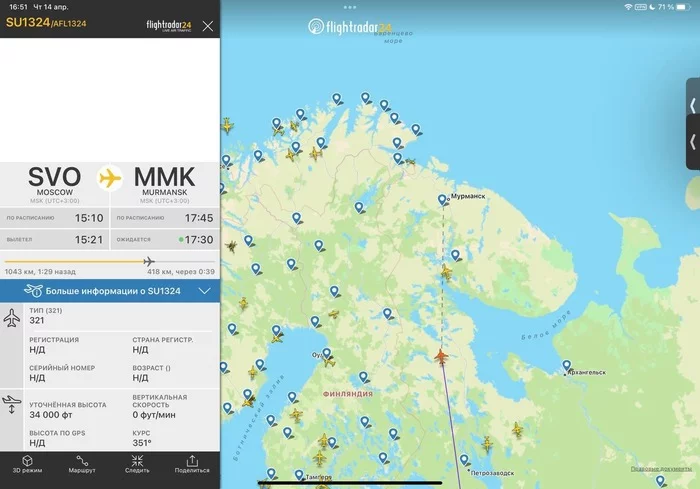Click the Мурманск airport pin
Viewport: 700px width, 489px height.
point(442,200)
